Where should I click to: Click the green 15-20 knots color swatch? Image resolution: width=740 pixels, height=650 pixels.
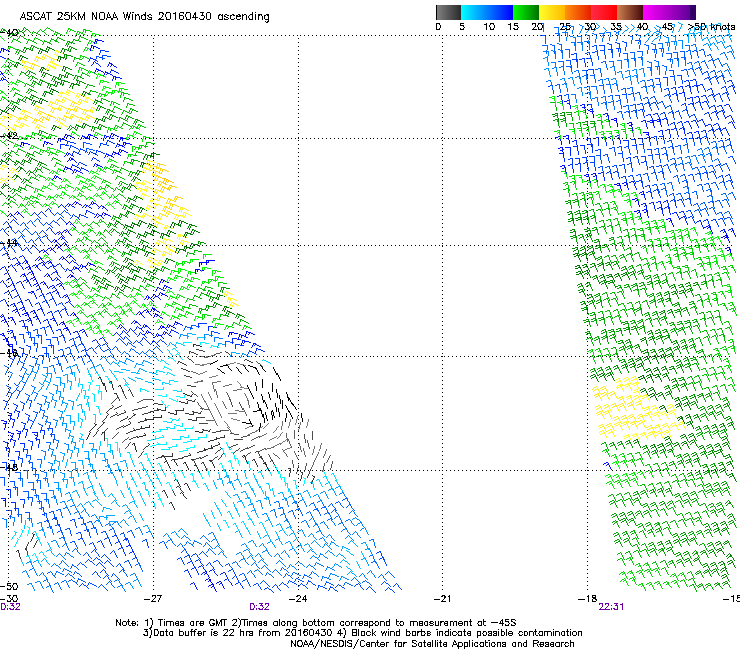[x=526, y=12]
